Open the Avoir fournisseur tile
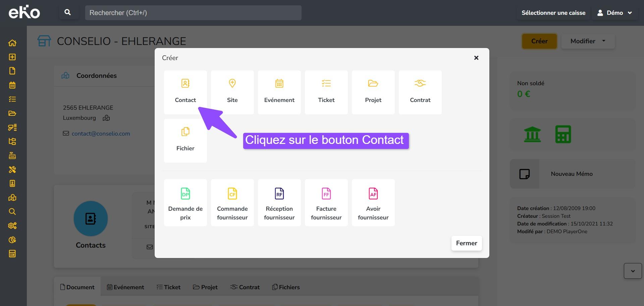 tap(373, 202)
